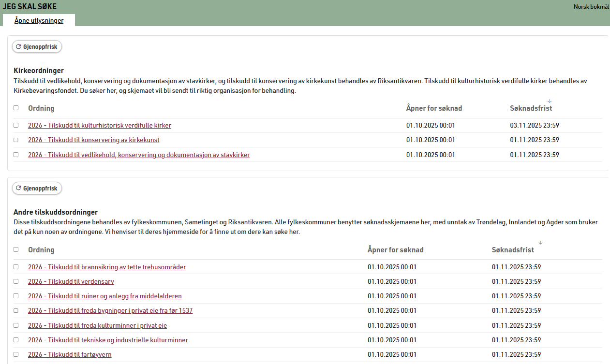Screen dimensions: 610x364
Task: Select the Tilskudd til verdensarv checkbox
Action: [x=16, y=281]
